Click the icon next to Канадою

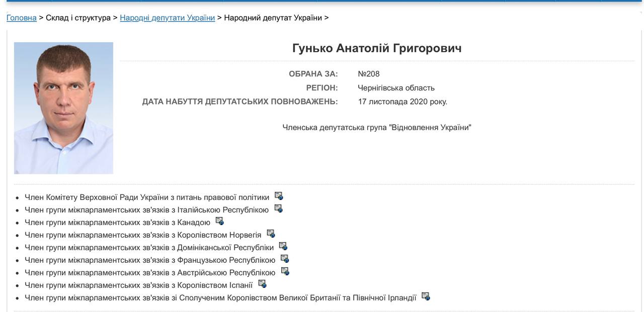point(219,221)
